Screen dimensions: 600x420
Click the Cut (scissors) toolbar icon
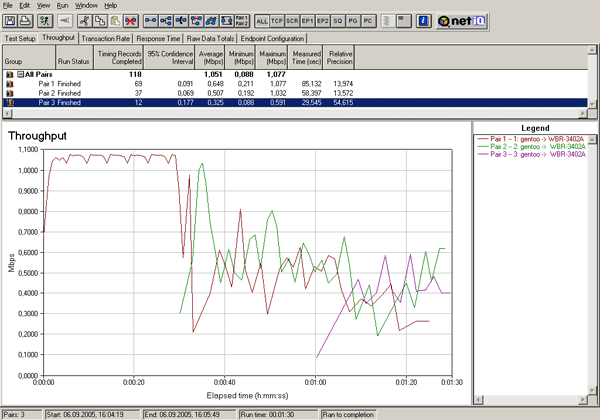pyautogui.click(x=85, y=21)
